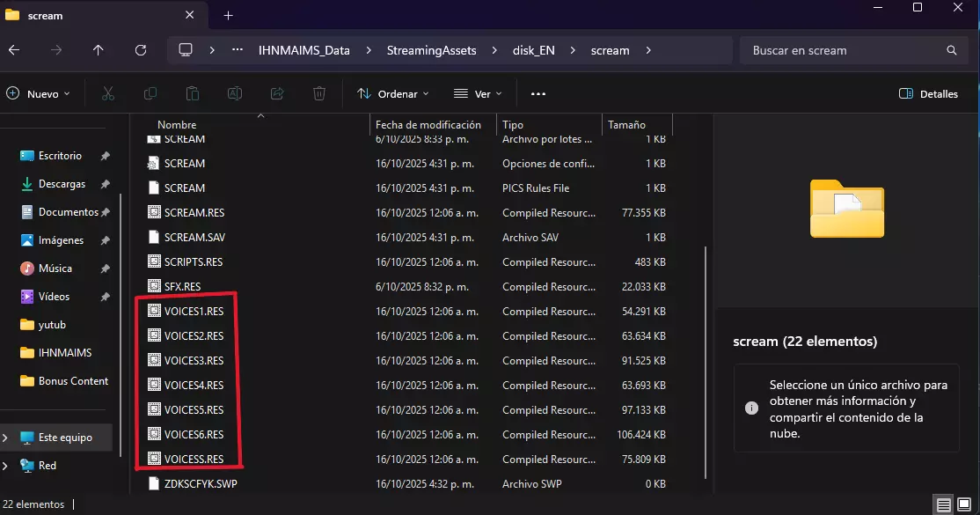The image size is (980, 515).
Task: Click the ZDKSCFYK.SWP file icon
Action: pos(154,483)
